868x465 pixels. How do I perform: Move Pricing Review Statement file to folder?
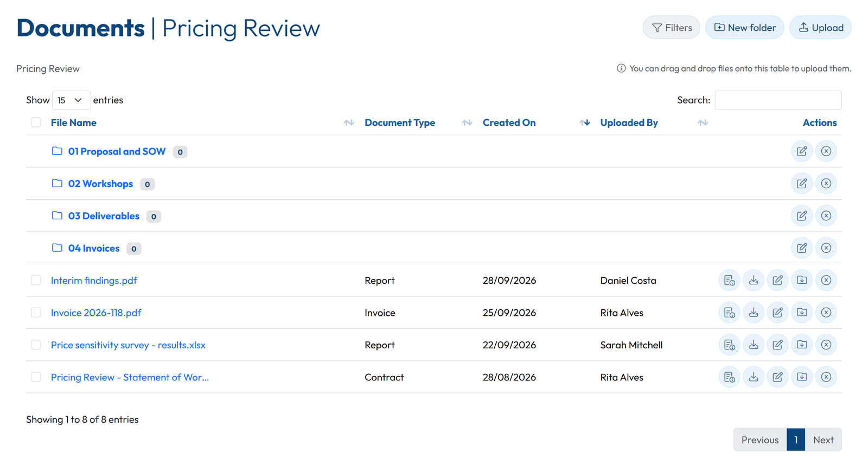point(802,377)
